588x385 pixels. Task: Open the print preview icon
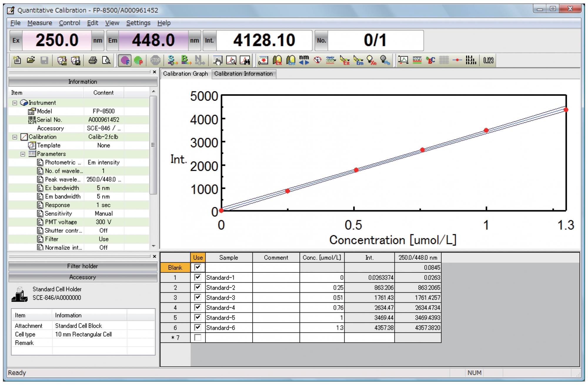107,60
